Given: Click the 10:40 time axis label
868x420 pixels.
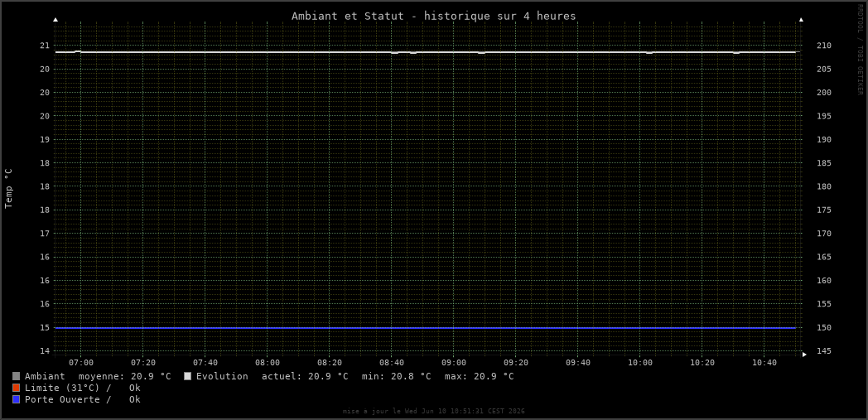Looking at the screenshot, I should point(764,363).
